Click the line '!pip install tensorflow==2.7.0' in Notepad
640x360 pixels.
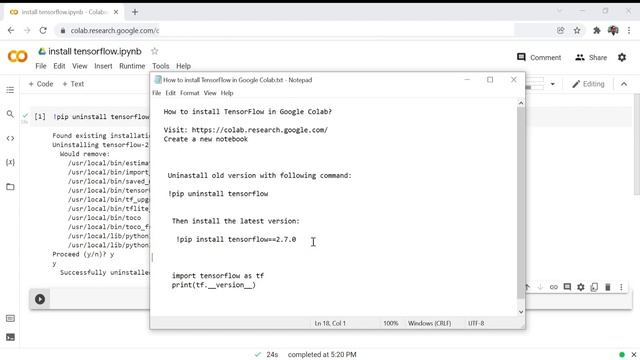click(236, 240)
